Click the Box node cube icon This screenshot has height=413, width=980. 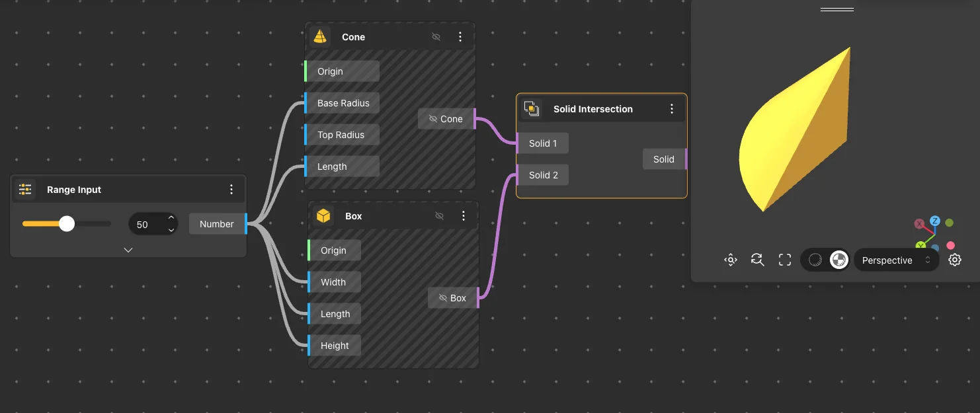coord(323,216)
